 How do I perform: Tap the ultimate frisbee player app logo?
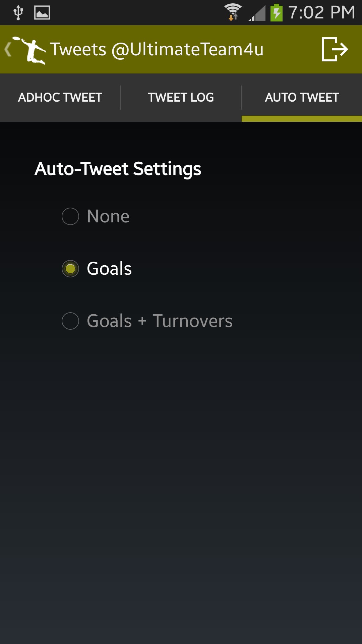29,50
